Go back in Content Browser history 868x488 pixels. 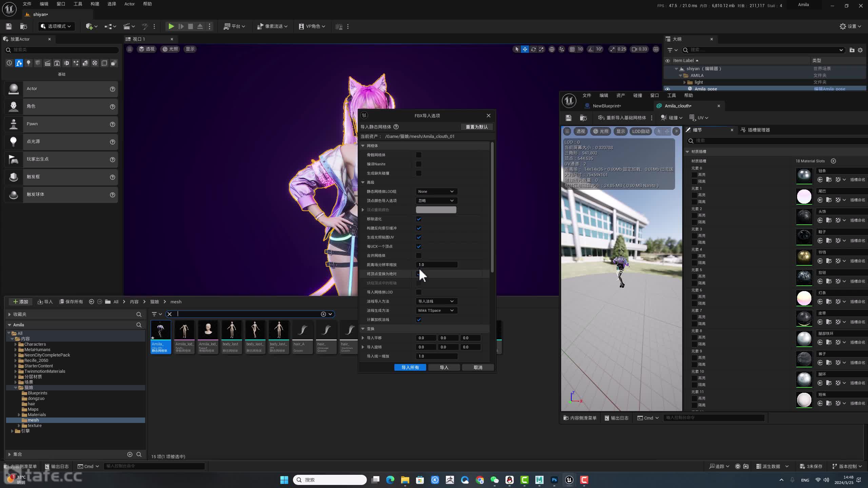point(92,302)
